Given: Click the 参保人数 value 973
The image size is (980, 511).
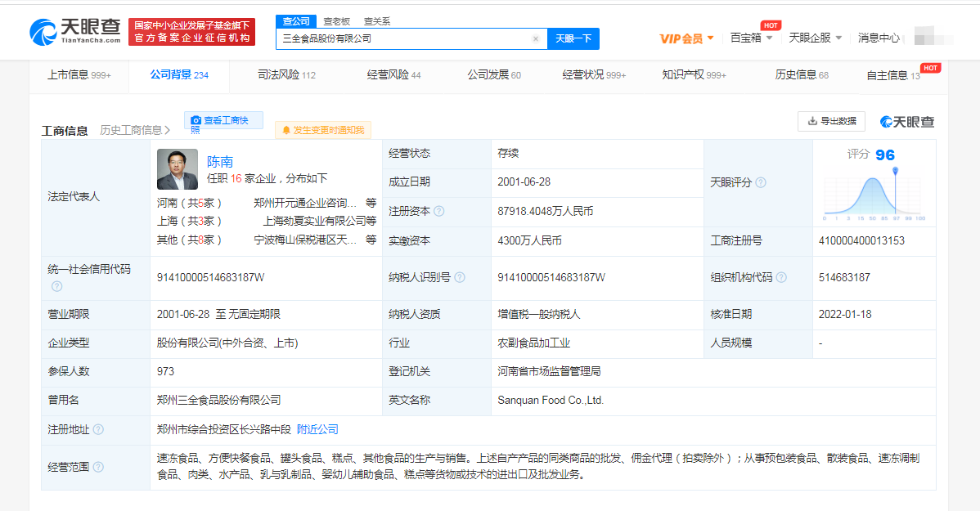Looking at the screenshot, I should tap(165, 371).
